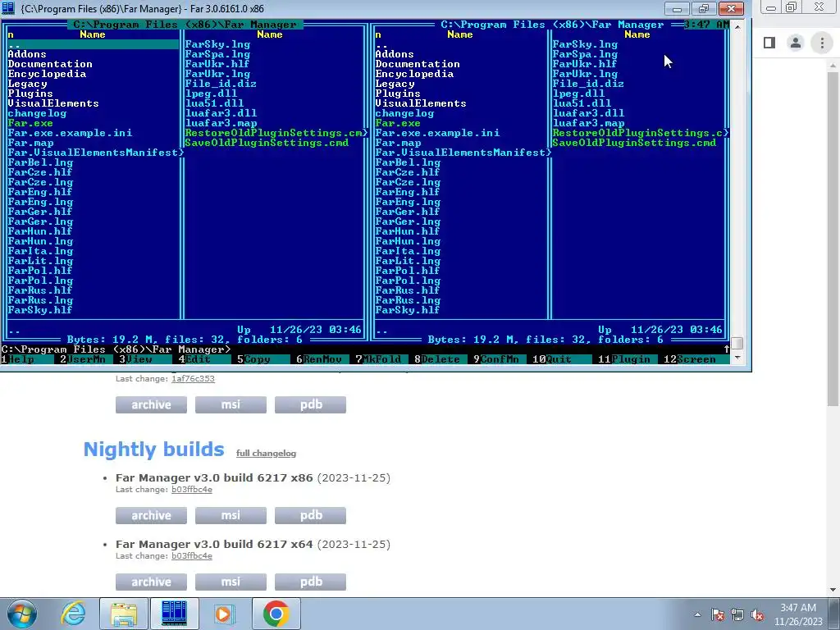Select VisualElements folder in right panel

click(421, 103)
